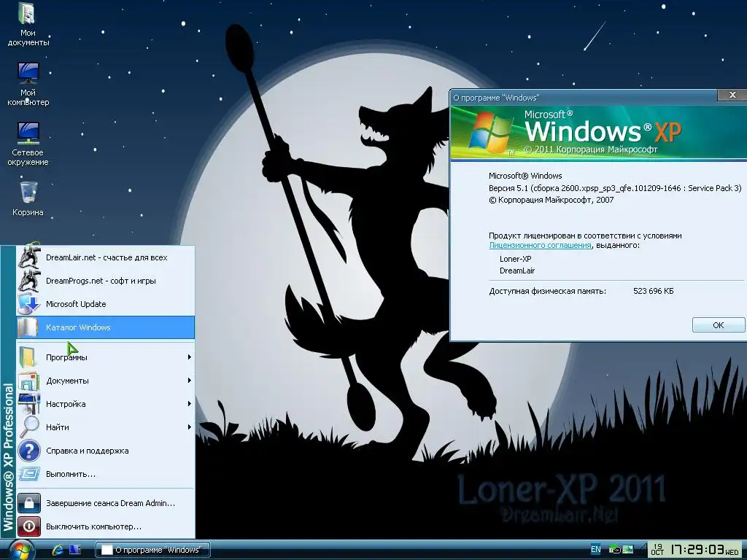Expand the Найти submenu arrow
Image resolution: width=747 pixels, height=560 pixels.
[189, 427]
